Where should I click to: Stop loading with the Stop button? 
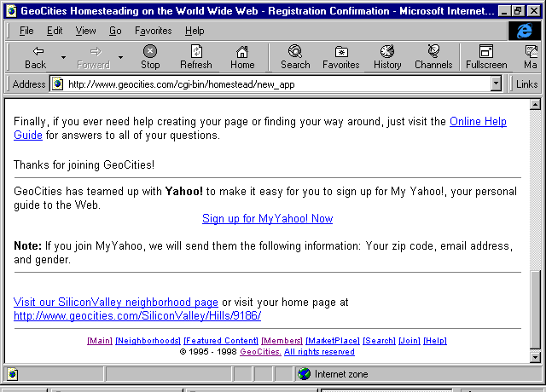click(150, 57)
